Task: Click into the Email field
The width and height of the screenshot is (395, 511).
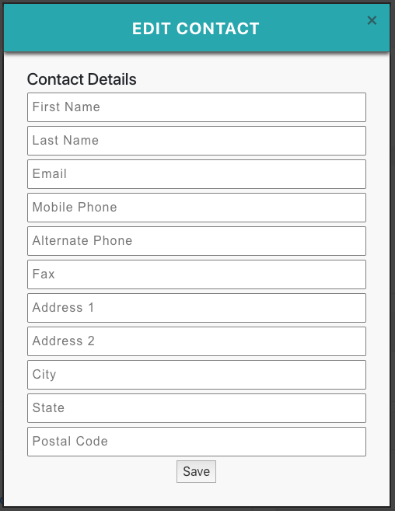Action: [x=196, y=174]
